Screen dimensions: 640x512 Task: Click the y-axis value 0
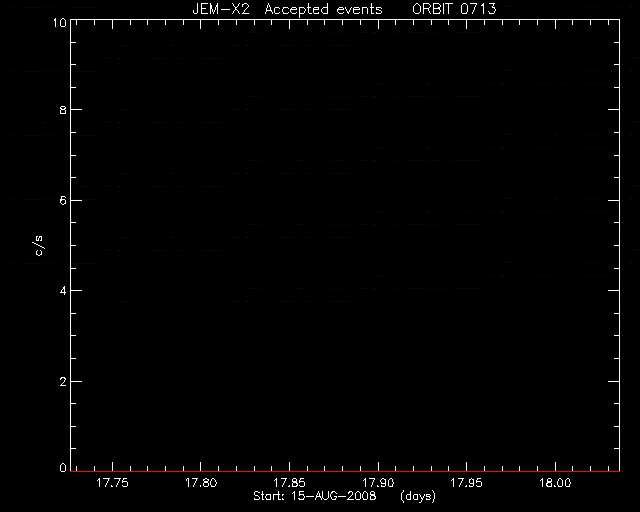(63, 467)
